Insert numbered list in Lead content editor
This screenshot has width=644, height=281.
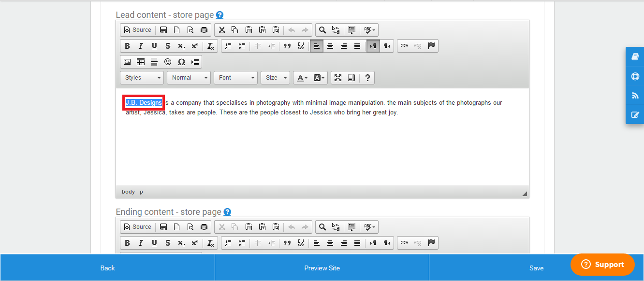(x=228, y=46)
